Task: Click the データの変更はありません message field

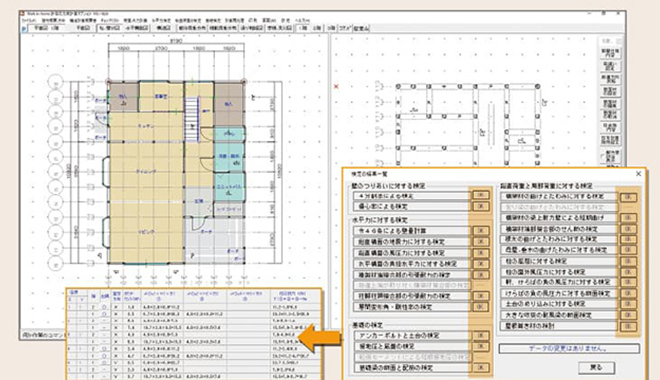Action: 569,348
